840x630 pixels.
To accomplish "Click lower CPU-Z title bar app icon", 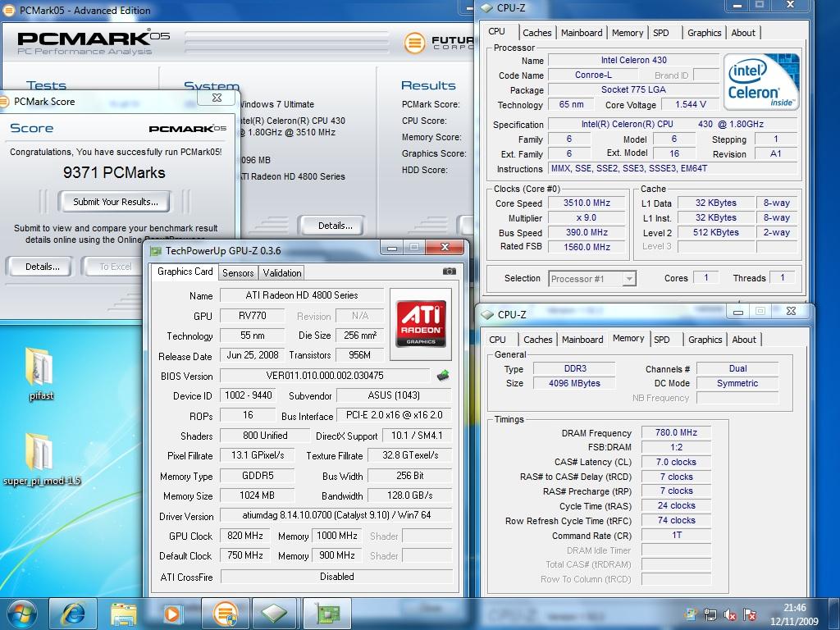I will tap(487, 314).
